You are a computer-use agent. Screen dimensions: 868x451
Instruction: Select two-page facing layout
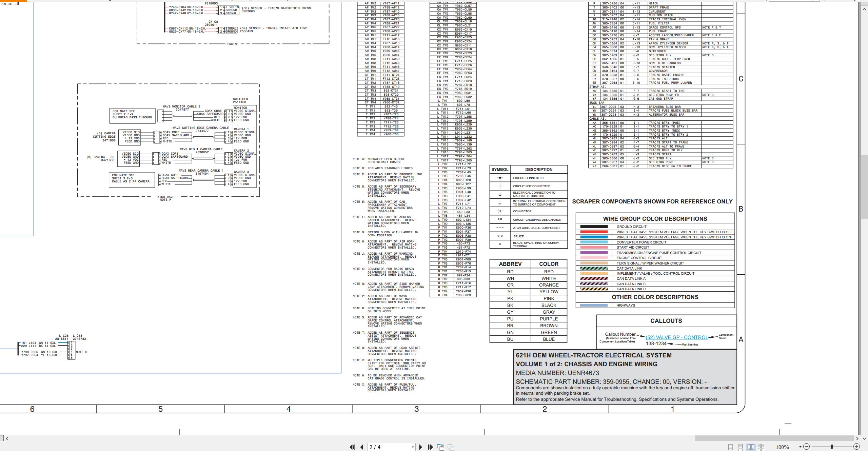tap(751, 447)
